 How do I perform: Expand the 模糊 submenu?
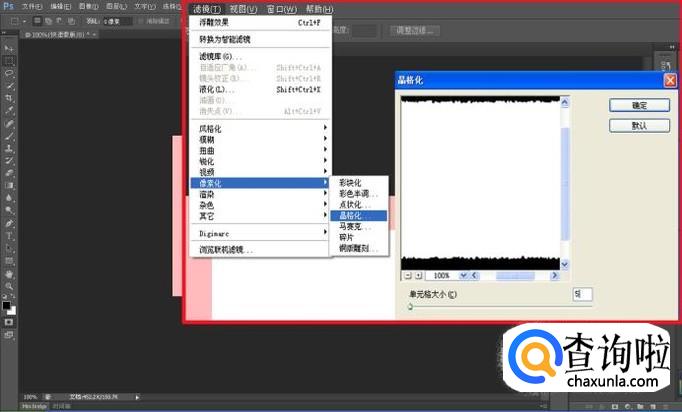click(260, 139)
